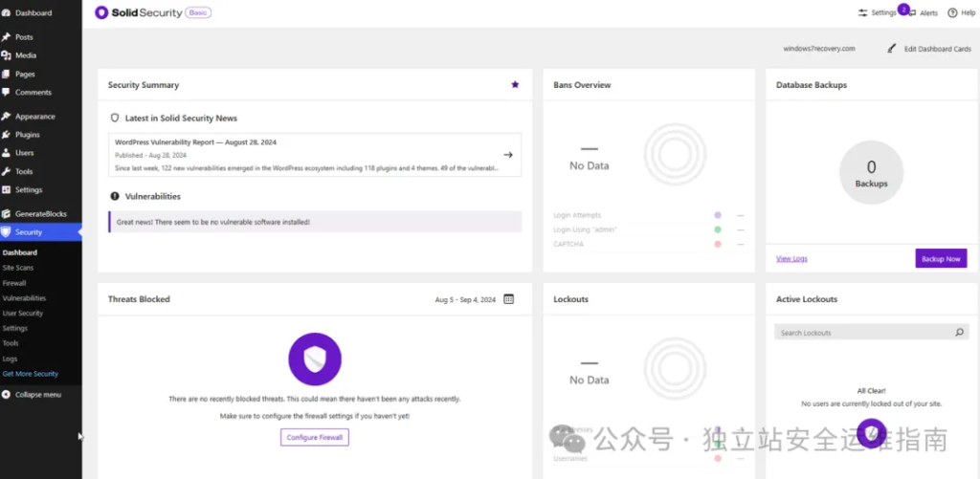The width and height of the screenshot is (980, 479).
Task: Open the Threats Blocked calendar icon
Action: coord(509,299)
